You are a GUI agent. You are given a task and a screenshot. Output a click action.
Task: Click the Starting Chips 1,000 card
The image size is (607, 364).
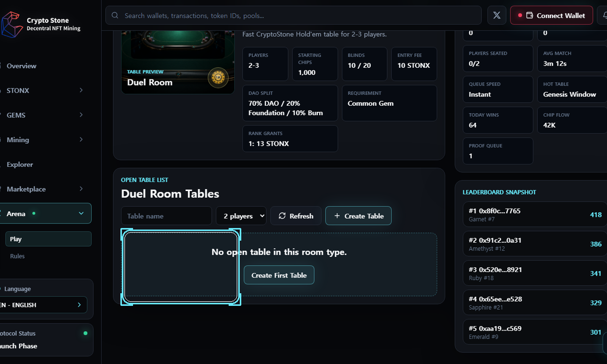coord(315,64)
